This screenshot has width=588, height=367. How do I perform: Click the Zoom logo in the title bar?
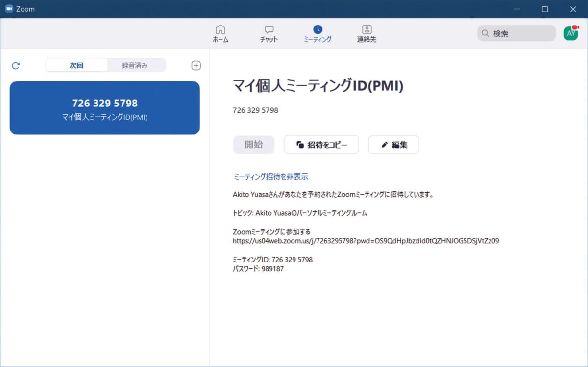[9, 9]
